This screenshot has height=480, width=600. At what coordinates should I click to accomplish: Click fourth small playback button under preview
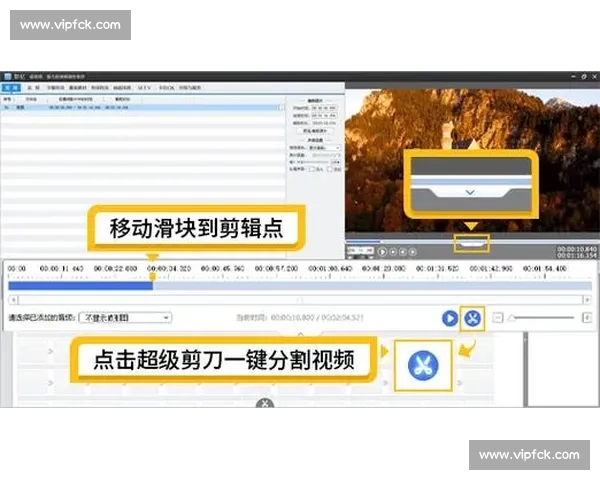tap(412, 252)
